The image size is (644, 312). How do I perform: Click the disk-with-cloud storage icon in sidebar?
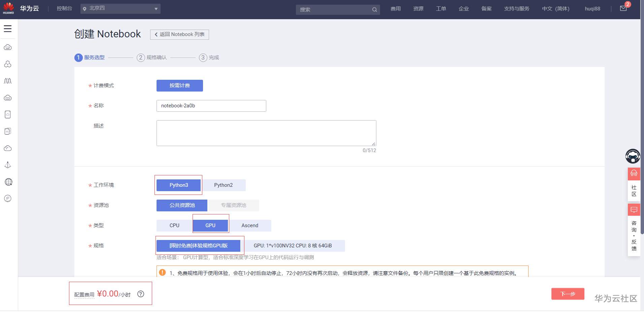8,114
